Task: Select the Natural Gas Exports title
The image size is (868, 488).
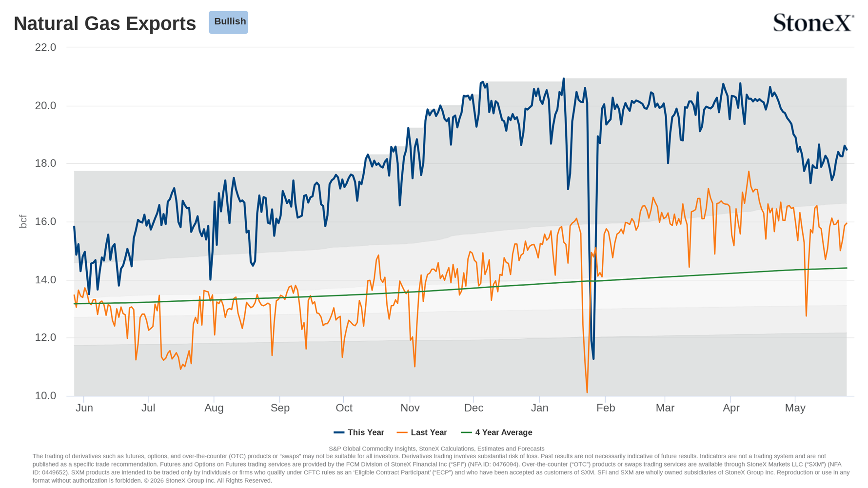Action: point(105,23)
